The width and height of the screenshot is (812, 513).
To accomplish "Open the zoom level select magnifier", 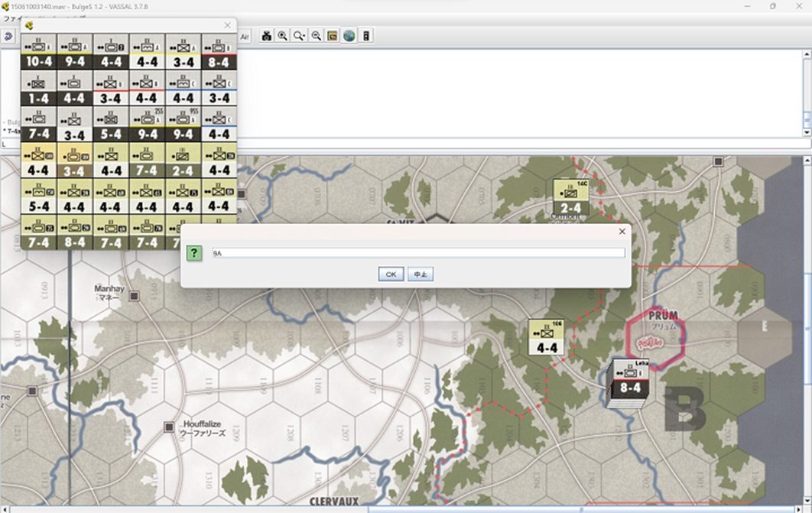I will [299, 36].
